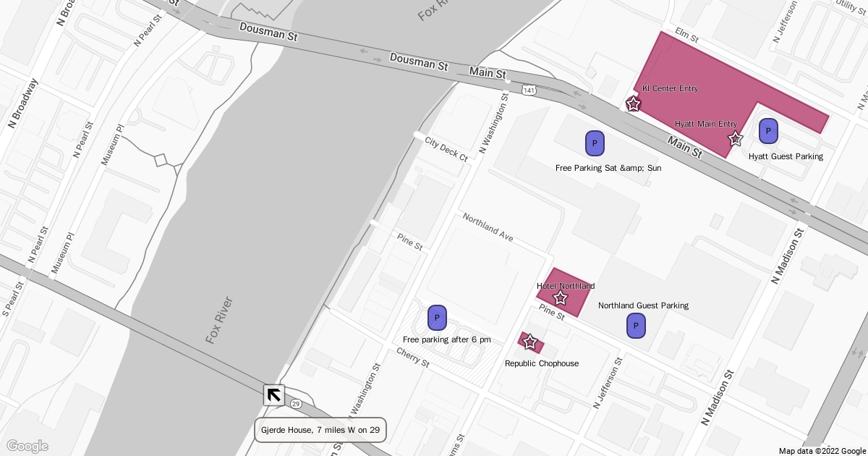
Task: Click the Hyatt Main Entry star marker
Action: (x=736, y=138)
